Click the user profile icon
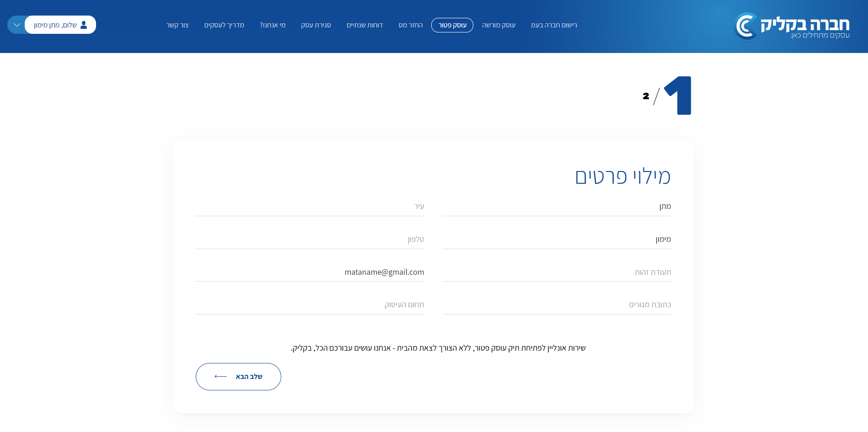Screen dimensions: 868x432 point(84,25)
